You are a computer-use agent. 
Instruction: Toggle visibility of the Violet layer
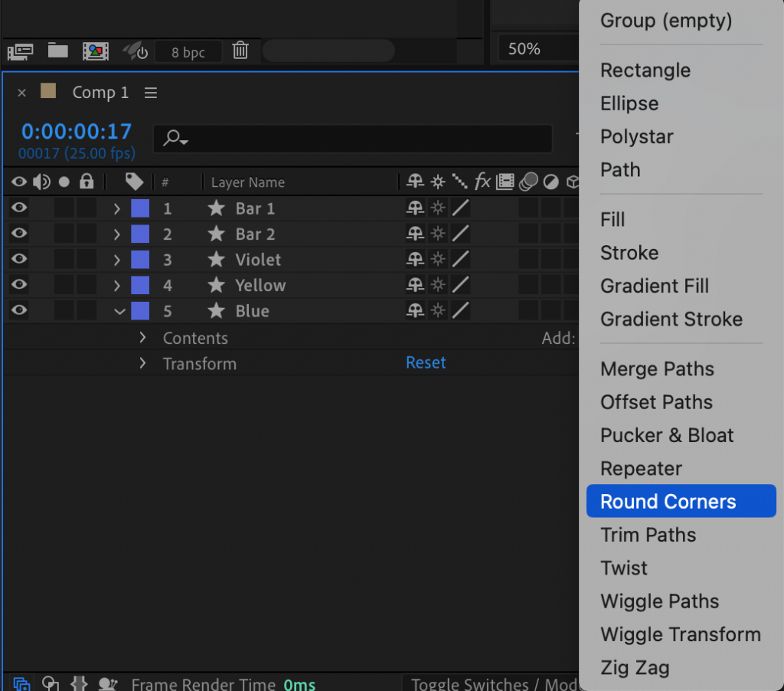[x=18, y=259]
